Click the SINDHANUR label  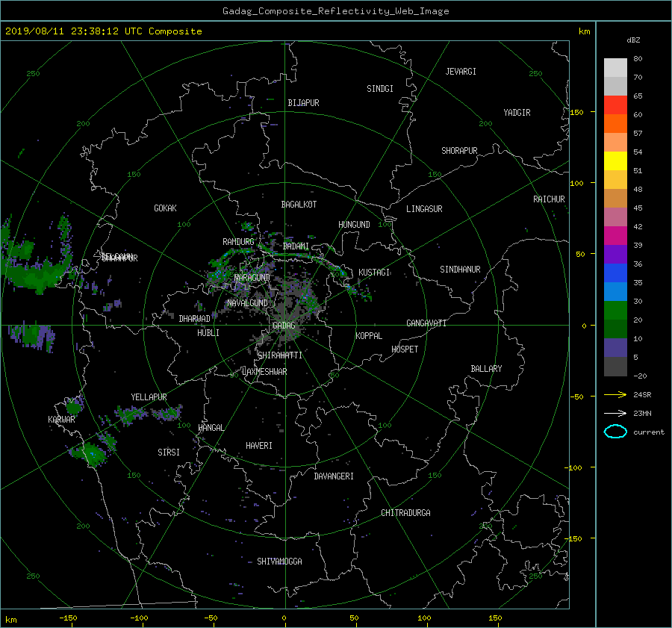coord(460,270)
